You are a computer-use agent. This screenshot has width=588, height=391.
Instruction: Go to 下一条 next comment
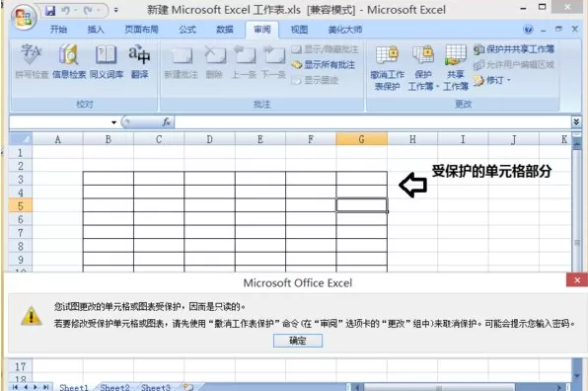point(273,61)
